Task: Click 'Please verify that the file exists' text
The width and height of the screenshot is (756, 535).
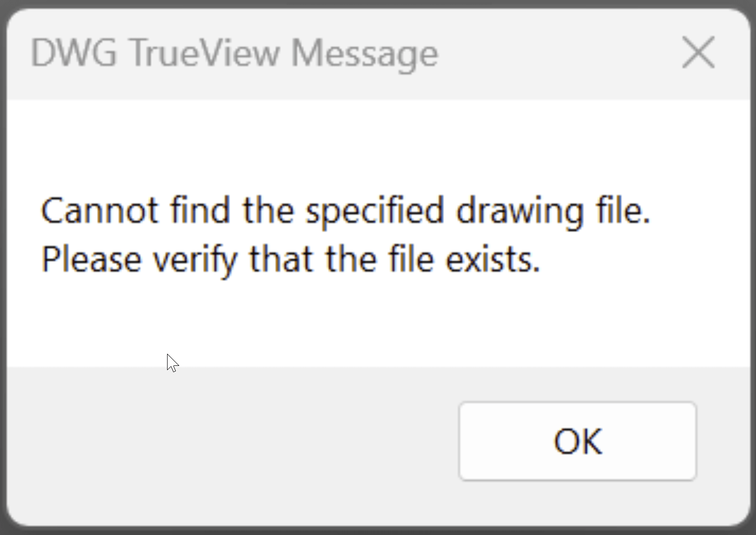Action: [291, 258]
